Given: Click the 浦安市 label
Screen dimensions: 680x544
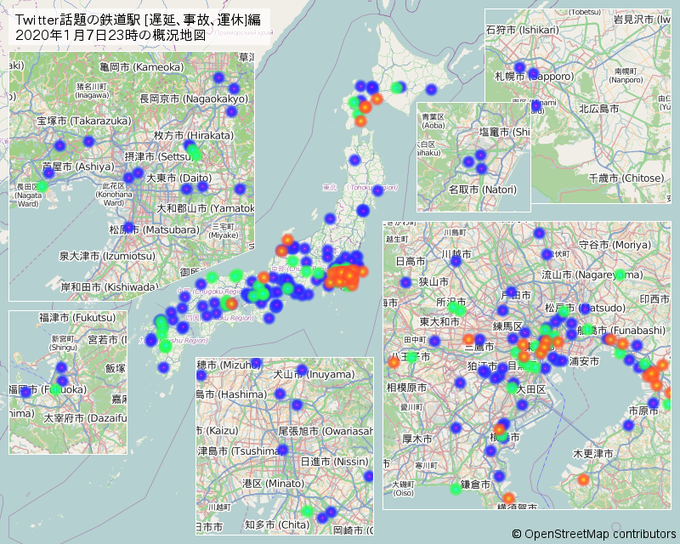Looking at the screenshot, I should coord(584,361).
